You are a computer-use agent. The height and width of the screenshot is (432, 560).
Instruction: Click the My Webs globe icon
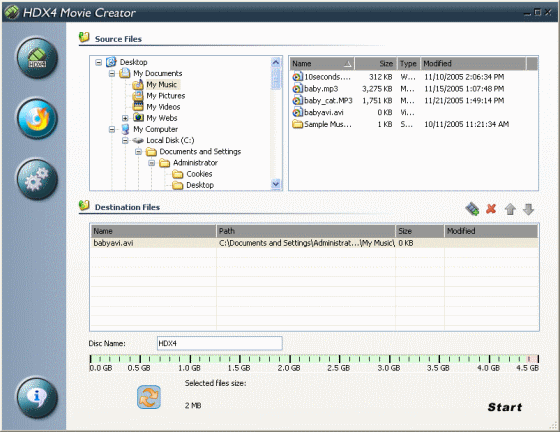tap(138, 118)
